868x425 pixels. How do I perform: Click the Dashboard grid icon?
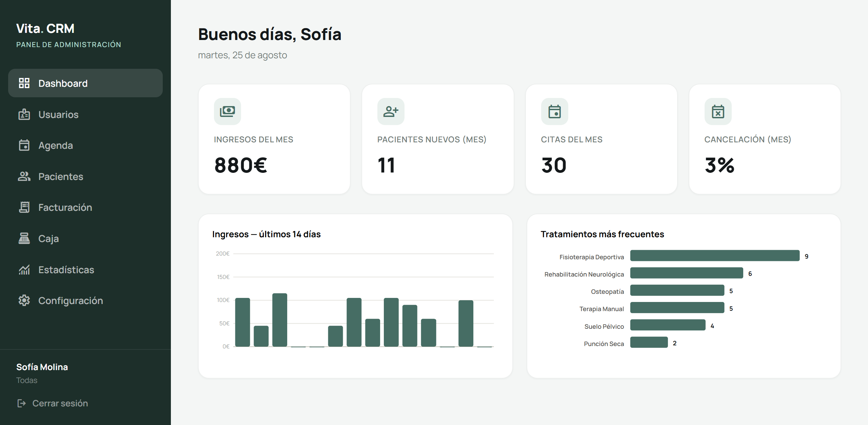click(x=24, y=83)
